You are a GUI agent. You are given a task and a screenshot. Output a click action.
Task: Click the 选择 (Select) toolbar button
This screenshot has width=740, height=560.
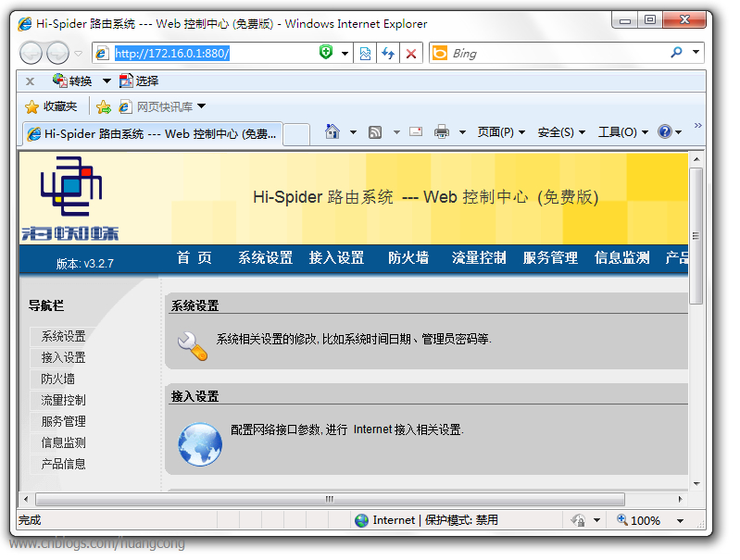pyautogui.click(x=139, y=81)
